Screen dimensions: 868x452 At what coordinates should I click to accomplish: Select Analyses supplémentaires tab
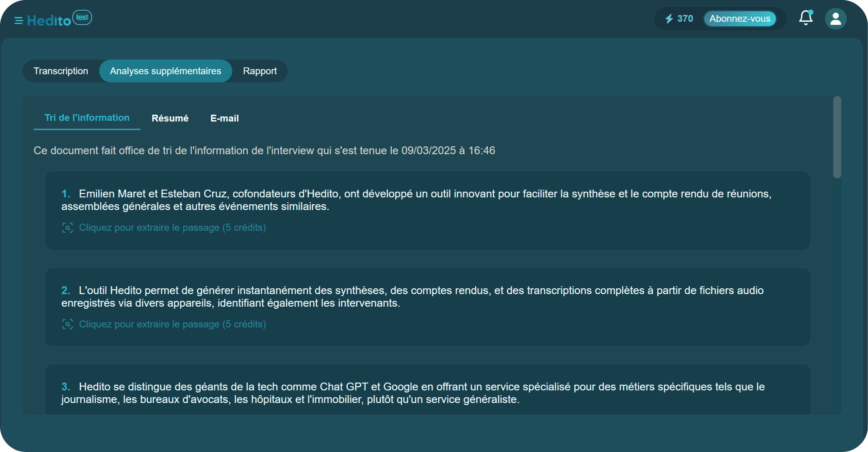click(165, 71)
